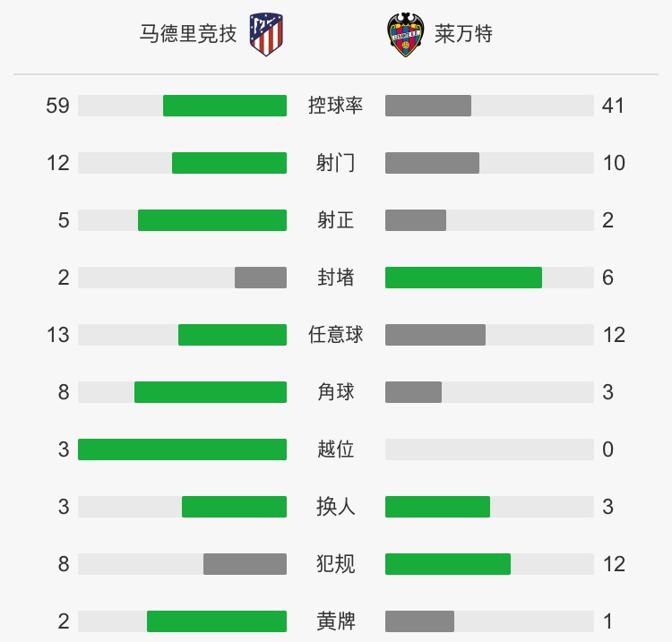Screen dimensions: 672x642
Task: Click the green 射正 bar for Atlético
Action: coord(212,220)
